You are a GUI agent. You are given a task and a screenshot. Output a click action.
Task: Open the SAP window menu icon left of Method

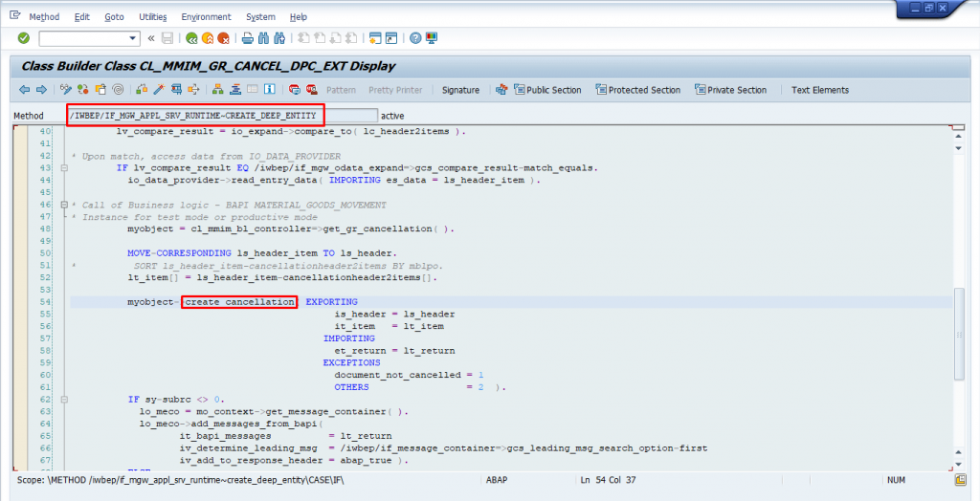(15, 15)
